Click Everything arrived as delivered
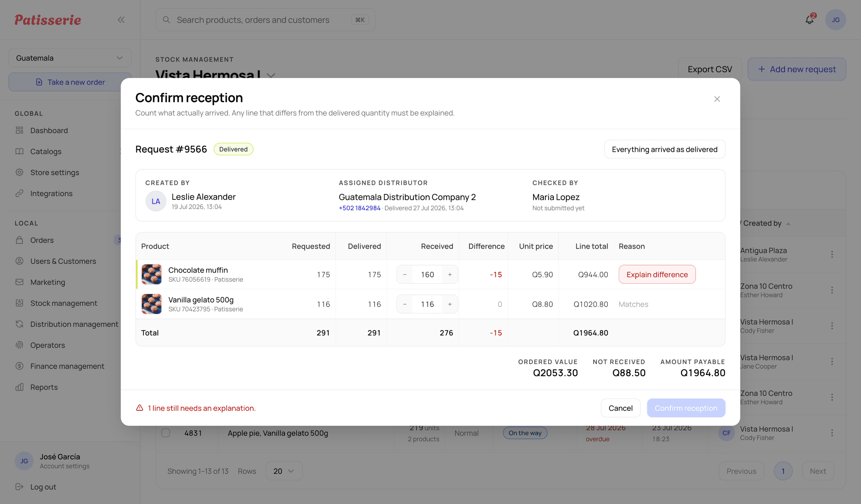The image size is (861, 504). pyautogui.click(x=664, y=149)
